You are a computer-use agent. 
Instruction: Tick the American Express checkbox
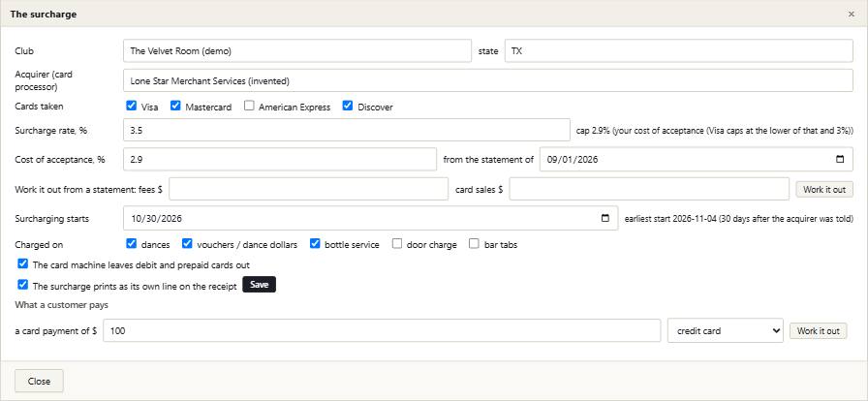click(x=249, y=106)
